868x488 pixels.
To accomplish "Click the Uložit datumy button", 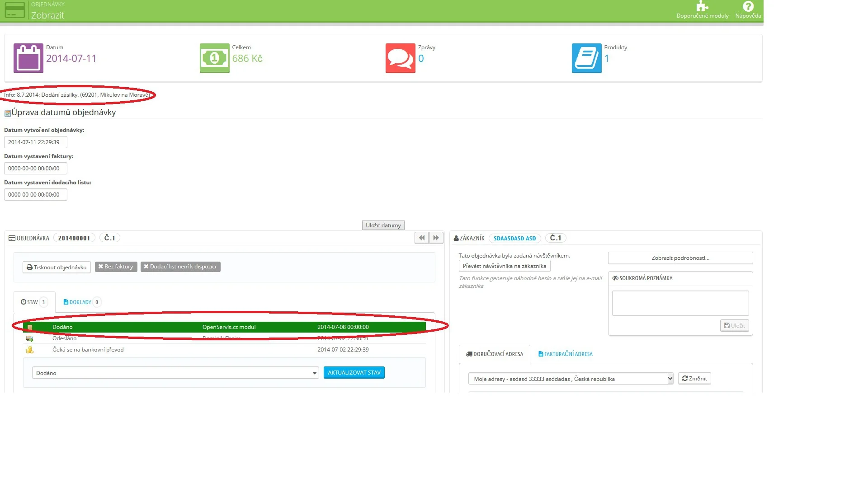I will (x=383, y=225).
